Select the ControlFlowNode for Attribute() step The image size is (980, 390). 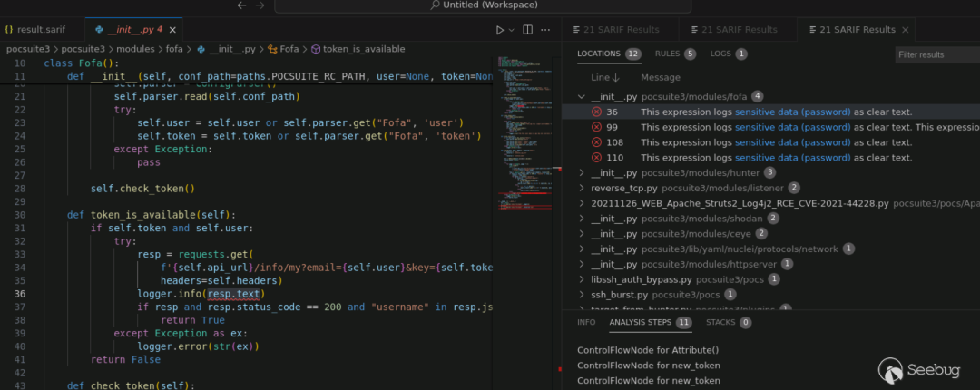tap(648, 350)
